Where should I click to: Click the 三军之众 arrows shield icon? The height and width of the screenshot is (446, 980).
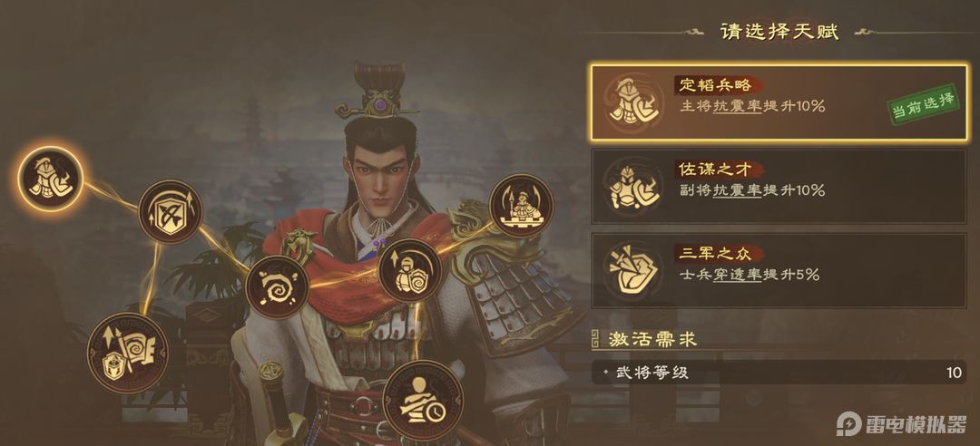[631, 270]
